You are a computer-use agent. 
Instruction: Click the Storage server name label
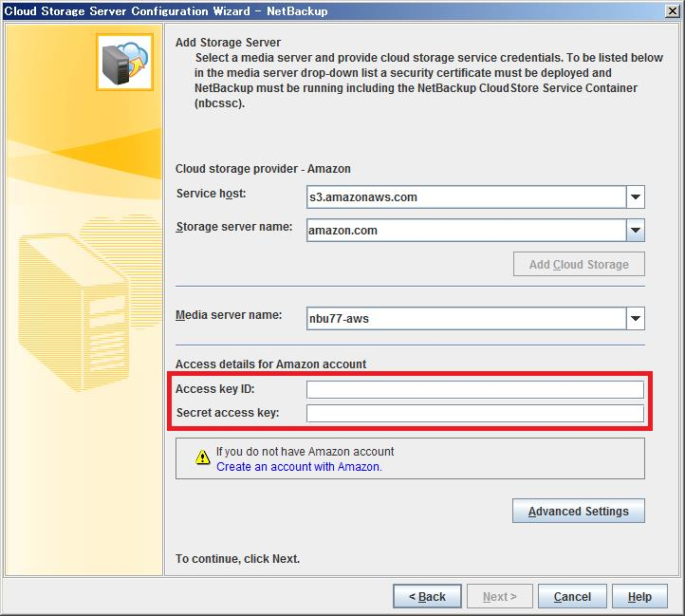coord(234,227)
